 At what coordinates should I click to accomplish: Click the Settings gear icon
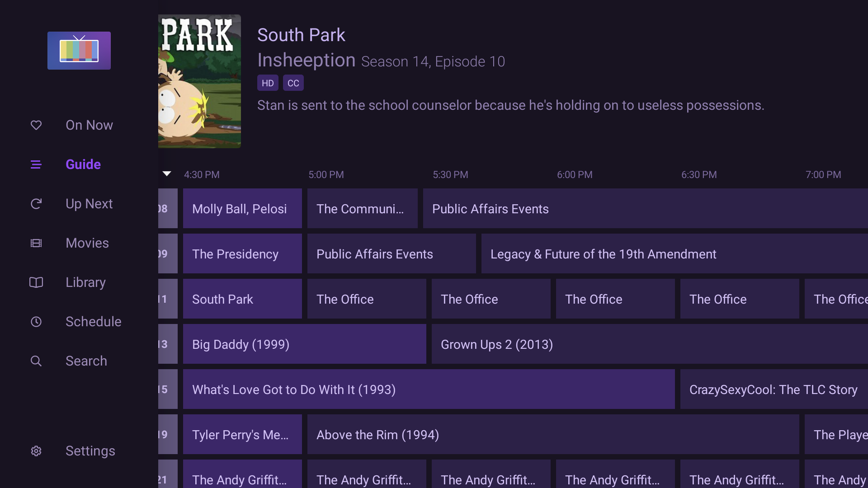tap(36, 451)
